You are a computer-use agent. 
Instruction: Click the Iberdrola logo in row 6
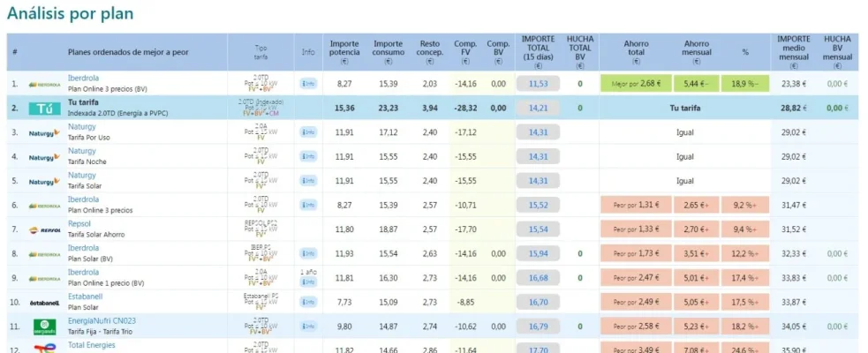tap(45, 206)
